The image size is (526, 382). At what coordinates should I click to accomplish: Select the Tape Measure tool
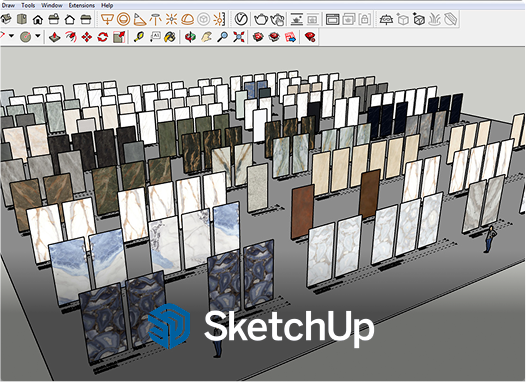(139, 37)
